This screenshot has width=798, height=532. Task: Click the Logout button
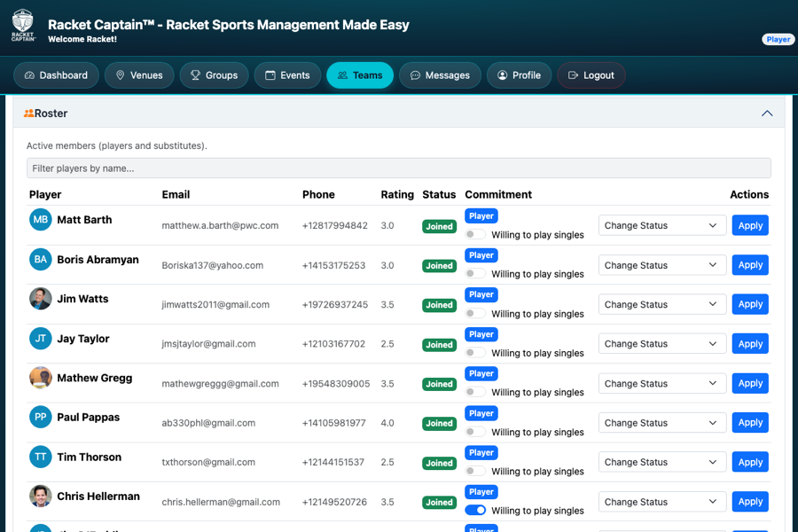tap(591, 75)
